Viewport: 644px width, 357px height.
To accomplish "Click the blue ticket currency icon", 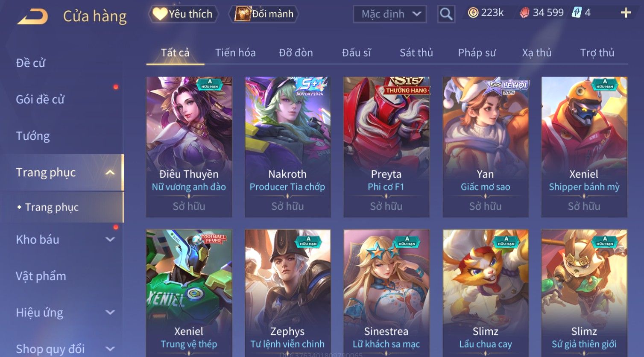I will click(577, 13).
